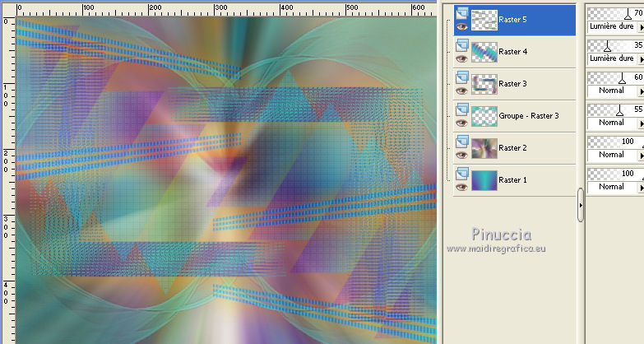This screenshot has width=644, height=344.
Task: Select the Raster 1 layer name
Action: click(x=512, y=179)
